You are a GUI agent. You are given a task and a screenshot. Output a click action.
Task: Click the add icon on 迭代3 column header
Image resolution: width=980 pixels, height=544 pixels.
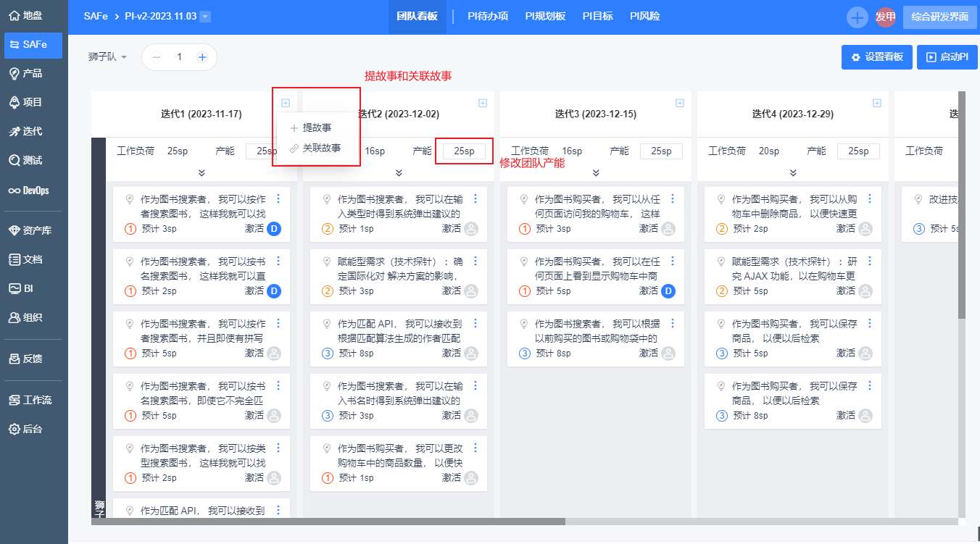coord(680,103)
